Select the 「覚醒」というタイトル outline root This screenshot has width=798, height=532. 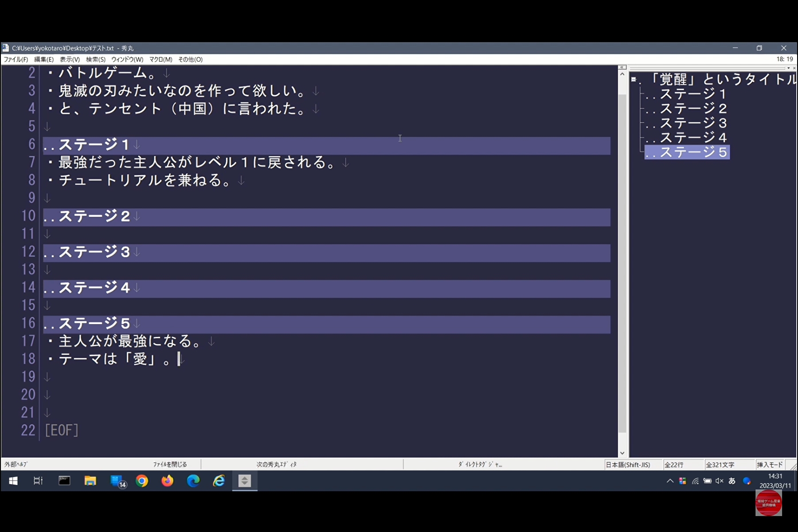(718, 79)
